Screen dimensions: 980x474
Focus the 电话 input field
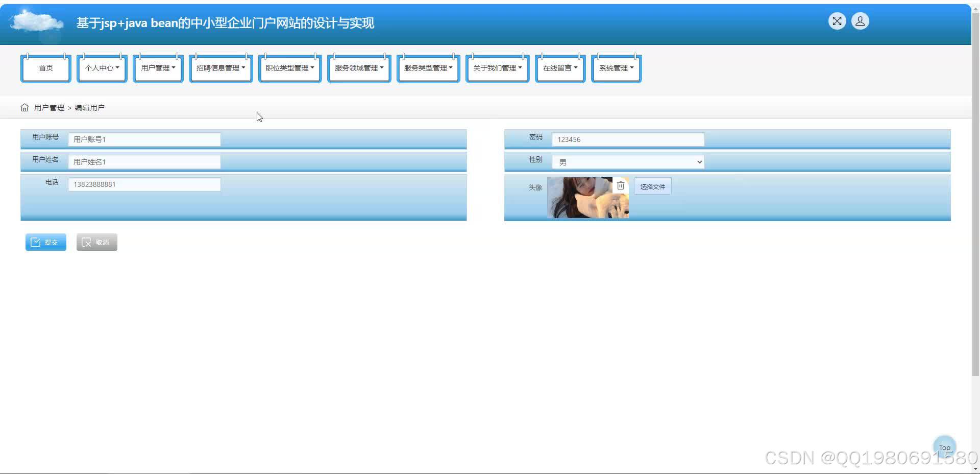144,184
